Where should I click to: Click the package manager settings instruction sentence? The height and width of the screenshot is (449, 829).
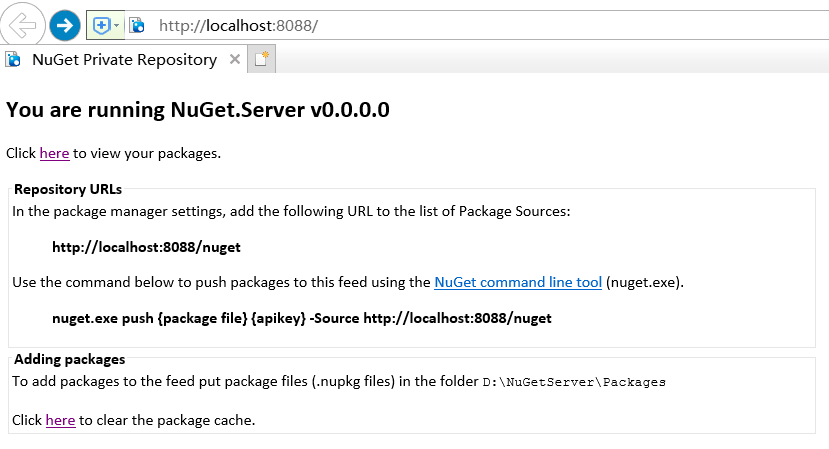point(288,210)
